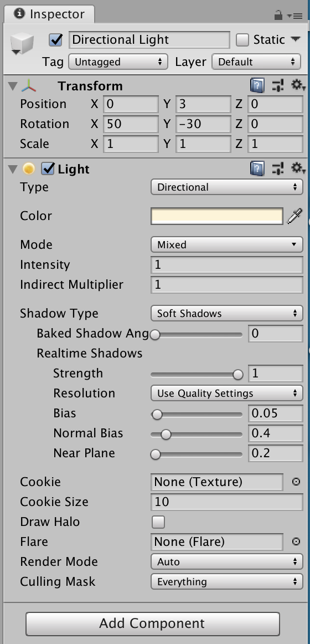The image size is (310, 644).
Task: Select the Inspector tab
Action: (x=49, y=14)
